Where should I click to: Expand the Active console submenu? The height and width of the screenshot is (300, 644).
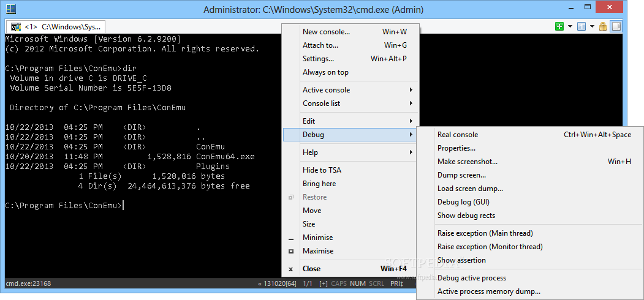point(350,90)
